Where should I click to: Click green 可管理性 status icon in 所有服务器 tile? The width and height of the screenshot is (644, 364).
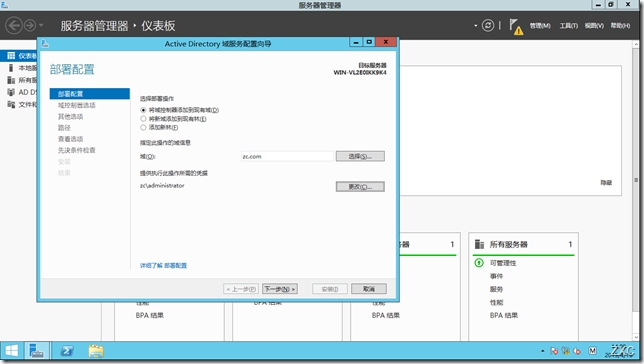coord(479,263)
